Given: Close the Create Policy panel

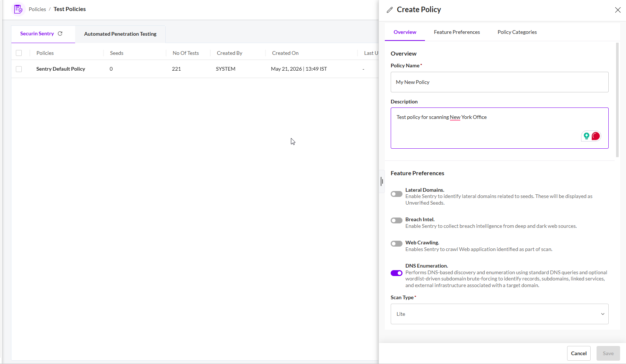Looking at the screenshot, I should pos(618,10).
